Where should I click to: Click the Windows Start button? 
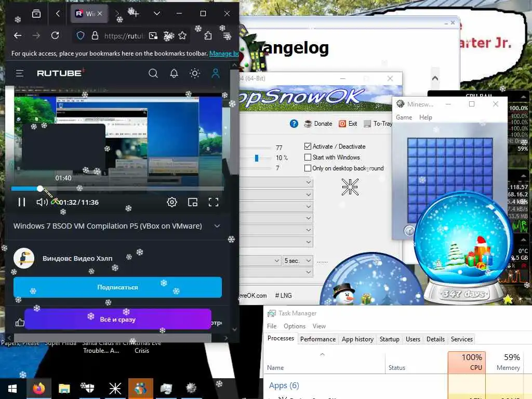[12, 388]
